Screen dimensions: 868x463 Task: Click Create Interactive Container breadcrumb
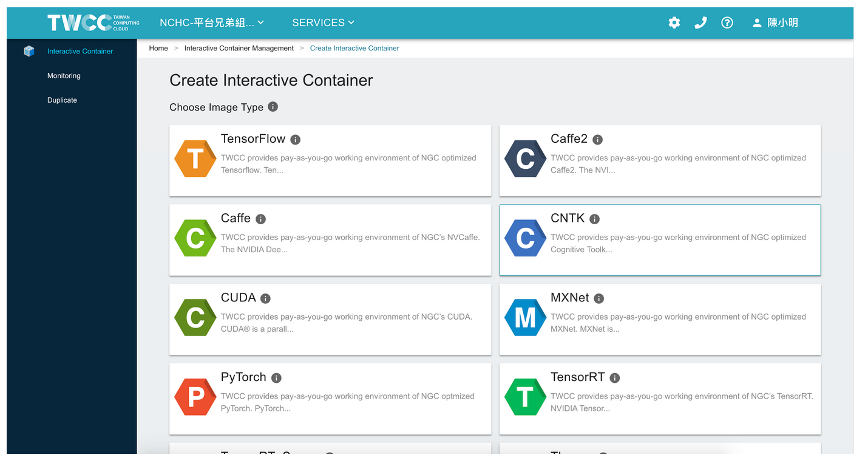tap(354, 48)
